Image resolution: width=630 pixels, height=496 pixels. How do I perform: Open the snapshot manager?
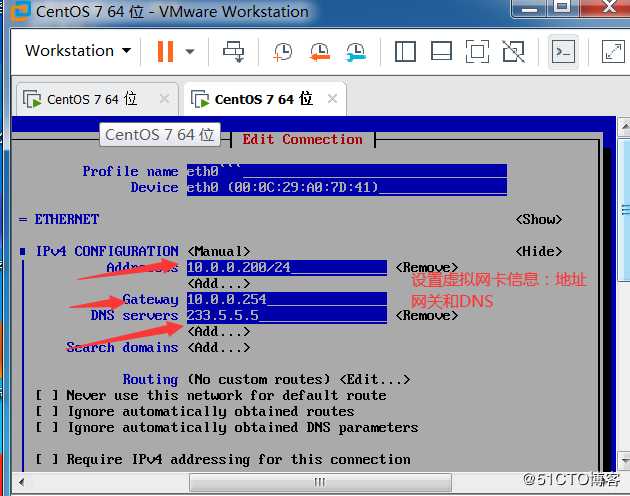(356, 51)
